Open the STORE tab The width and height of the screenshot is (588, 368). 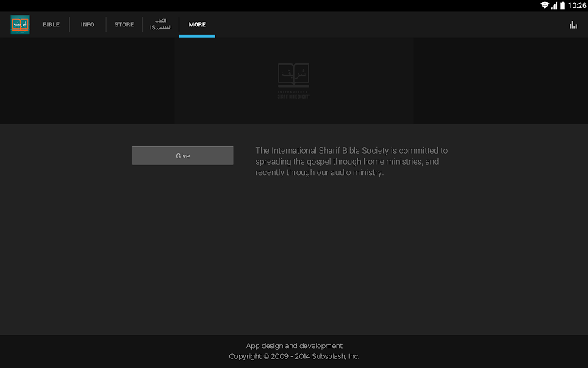tap(124, 24)
